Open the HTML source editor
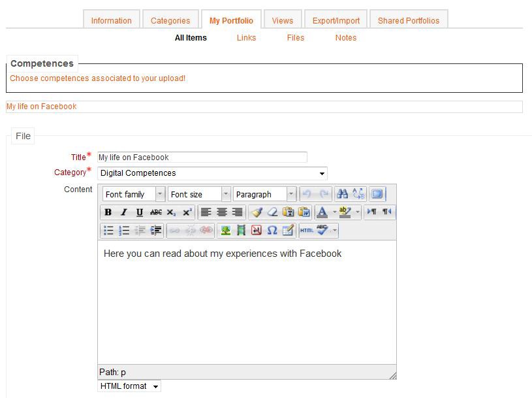 [x=307, y=231]
